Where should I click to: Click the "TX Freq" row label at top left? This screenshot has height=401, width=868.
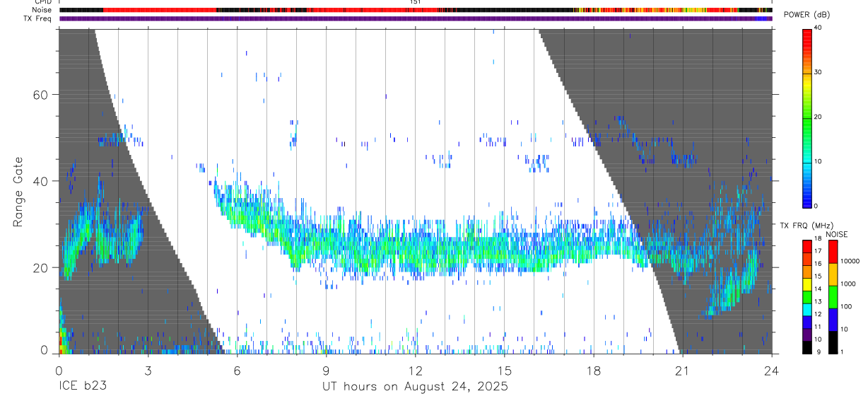37,18
